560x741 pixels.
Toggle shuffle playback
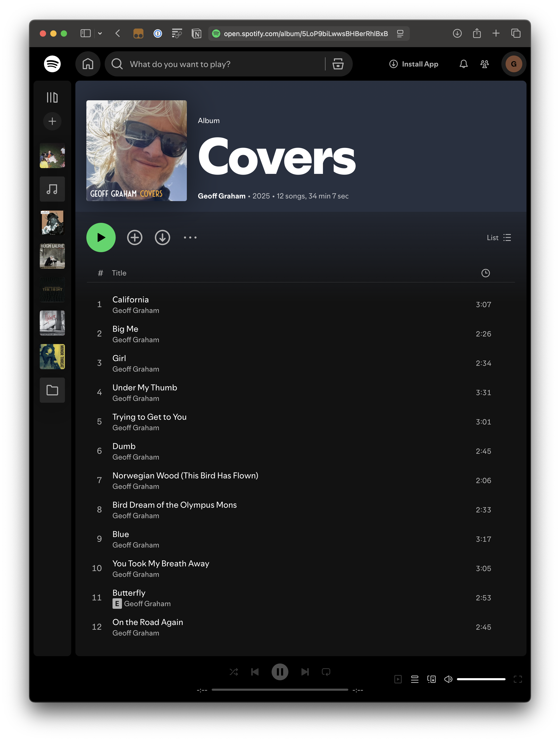tap(234, 672)
